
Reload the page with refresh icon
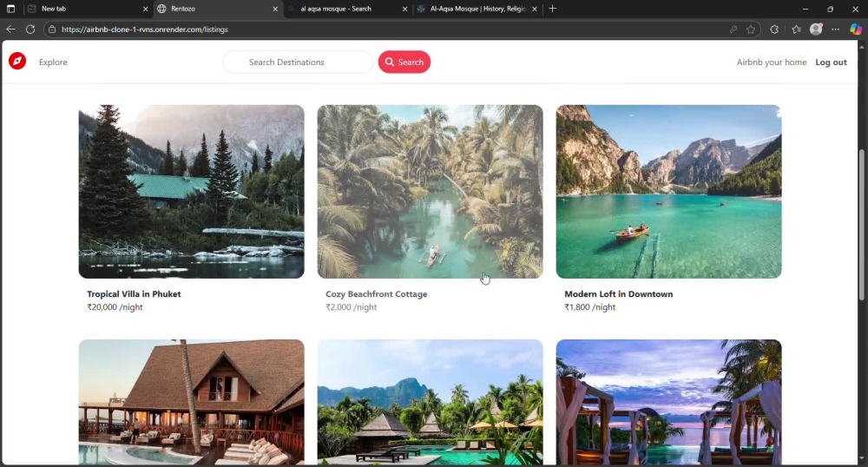click(30, 30)
